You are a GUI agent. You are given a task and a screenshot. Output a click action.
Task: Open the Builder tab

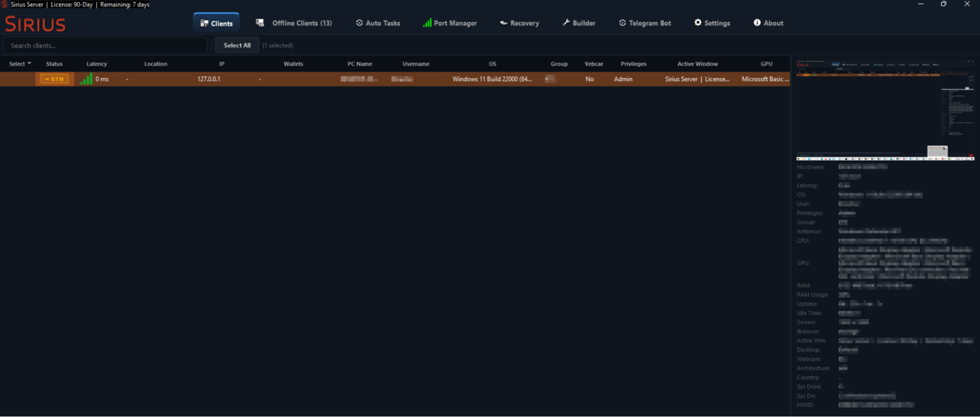[579, 23]
